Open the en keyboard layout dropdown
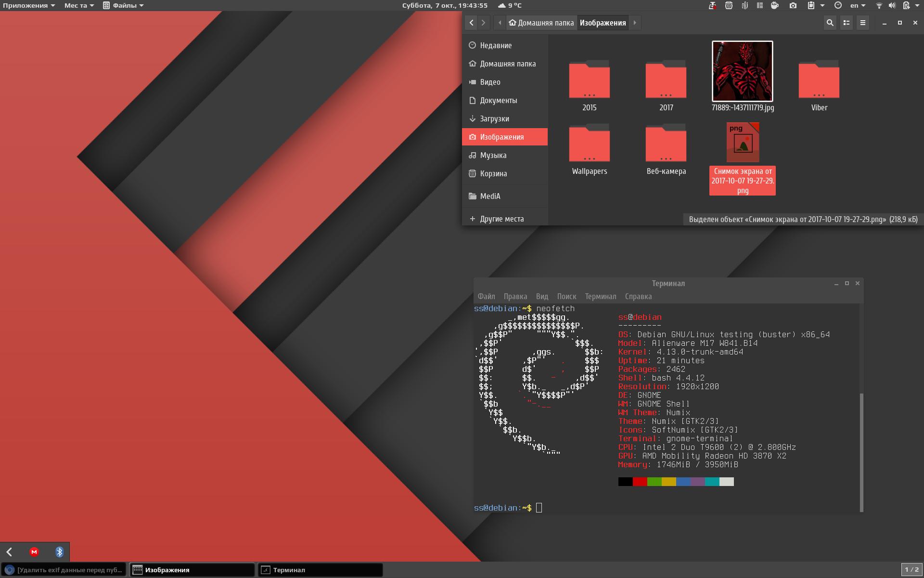This screenshot has width=924, height=578. pyautogui.click(x=858, y=5)
